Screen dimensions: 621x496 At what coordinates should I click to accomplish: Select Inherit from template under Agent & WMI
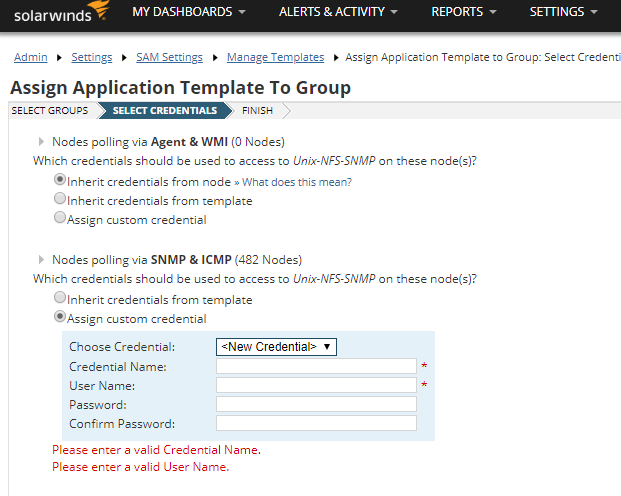point(60,198)
